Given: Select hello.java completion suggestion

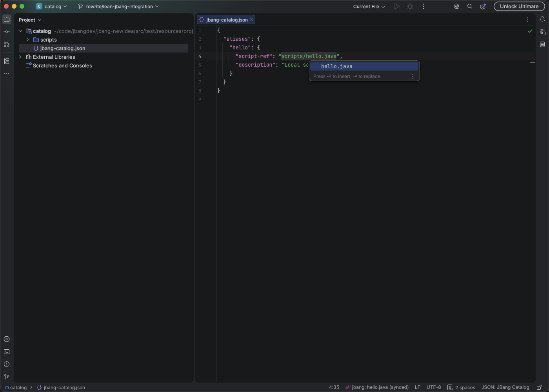Looking at the screenshot, I should (364, 66).
